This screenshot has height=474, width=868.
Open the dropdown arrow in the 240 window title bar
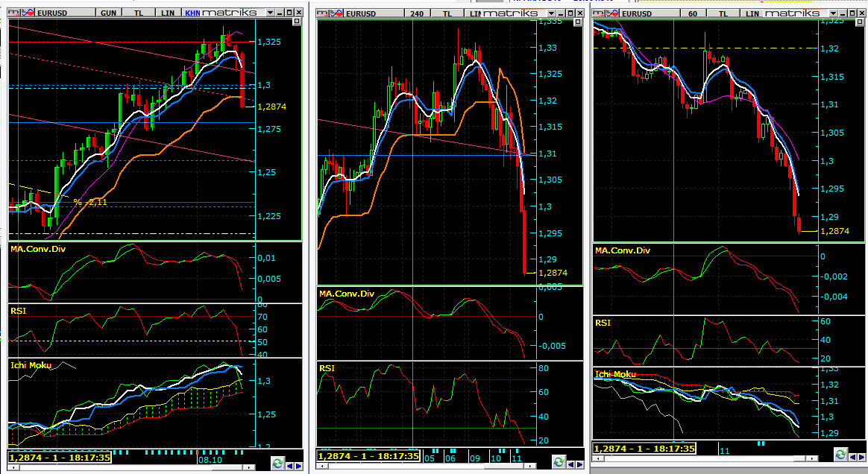[x=551, y=13]
